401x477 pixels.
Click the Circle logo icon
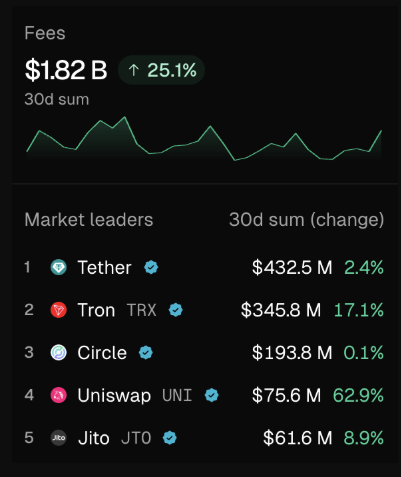[x=59, y=353]
